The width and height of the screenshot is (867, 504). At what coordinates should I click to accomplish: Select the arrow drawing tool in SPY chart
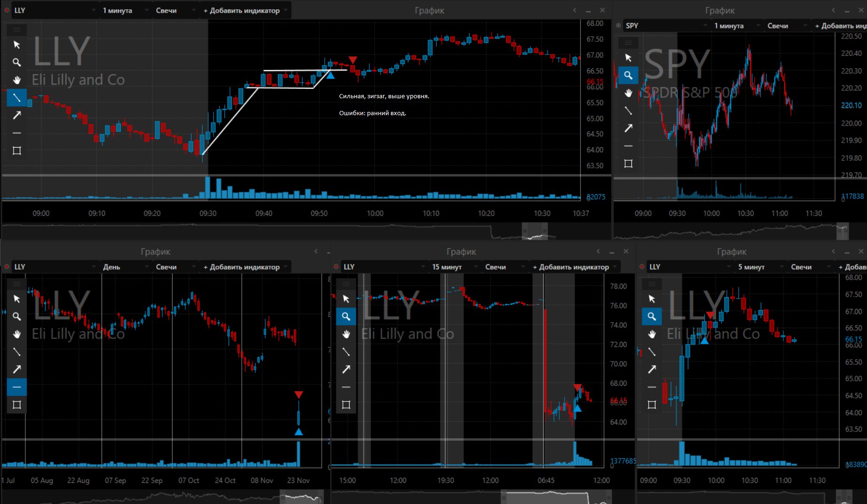(628, 128)
